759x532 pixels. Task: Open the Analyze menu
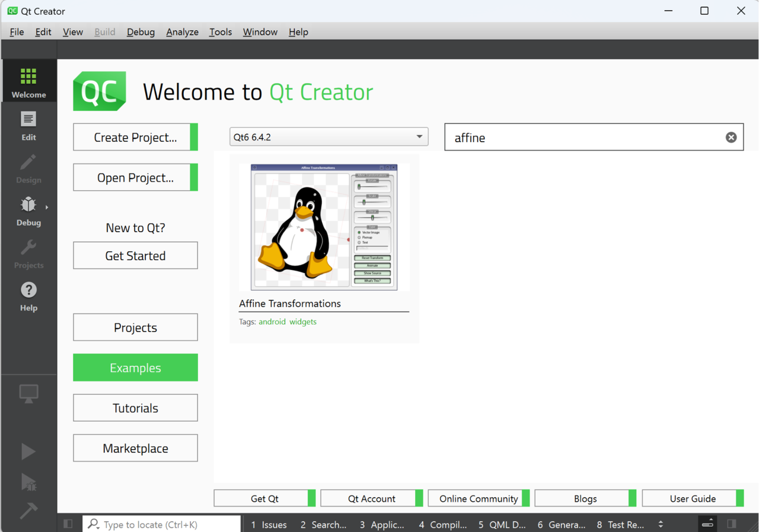182,32
